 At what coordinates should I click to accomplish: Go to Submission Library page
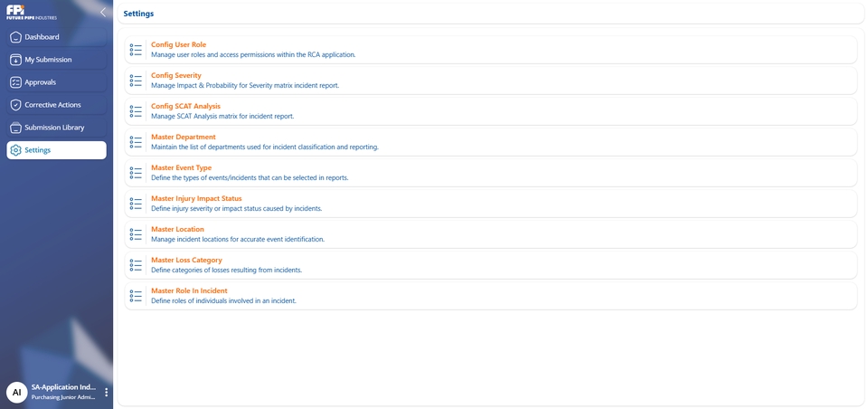(x=56, y=128)
